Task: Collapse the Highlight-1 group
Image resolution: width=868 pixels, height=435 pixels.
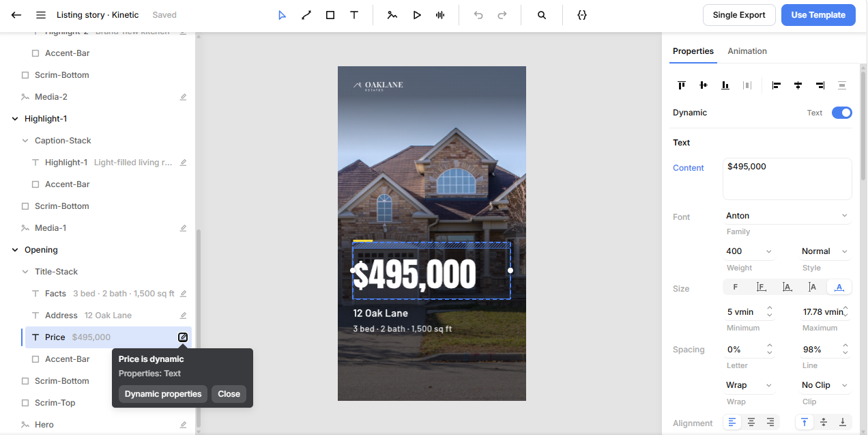Action: pos(15,119)
